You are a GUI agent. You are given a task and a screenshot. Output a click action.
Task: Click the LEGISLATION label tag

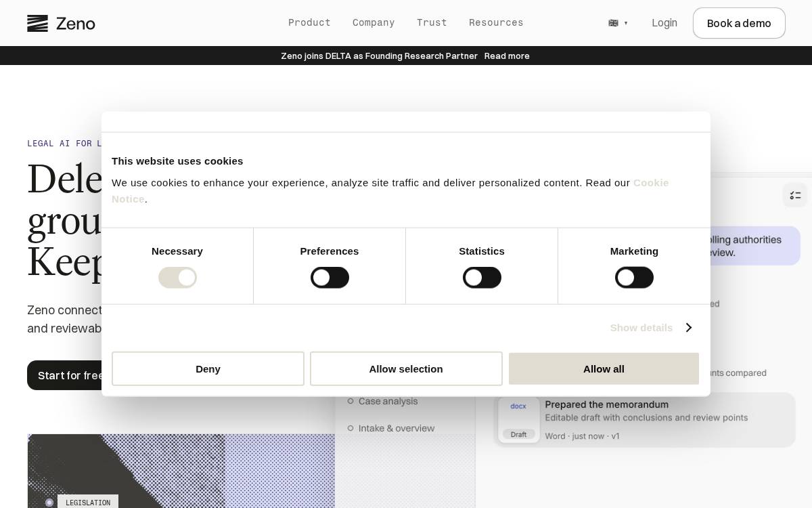[x=88, y=503]
